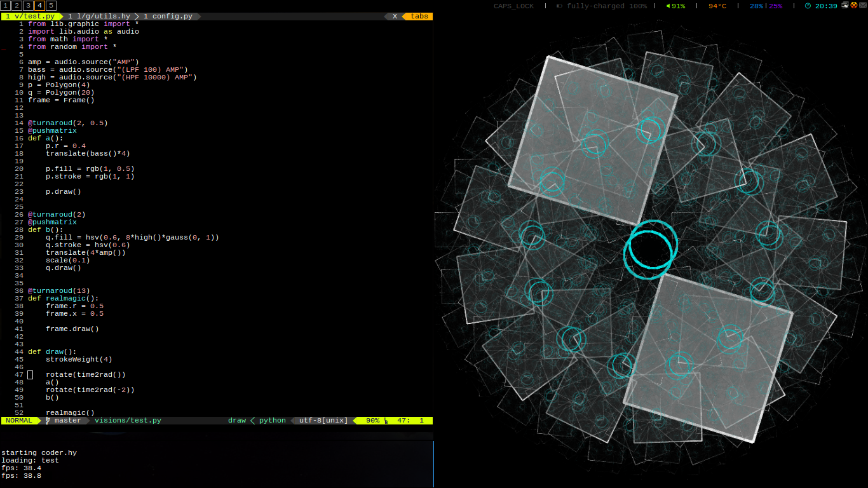Click the purple 25% usage indicator
This screenshot has height=488, width=868.
(x=775, y=6)
